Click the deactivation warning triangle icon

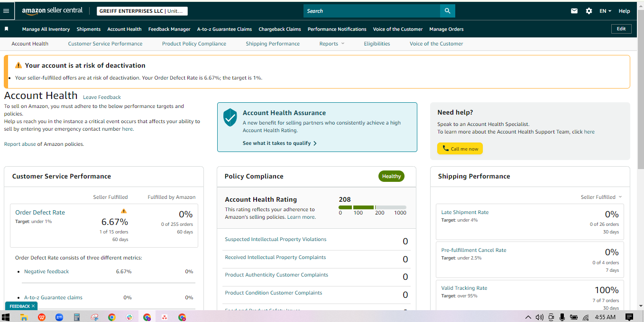tap(18, 65)
